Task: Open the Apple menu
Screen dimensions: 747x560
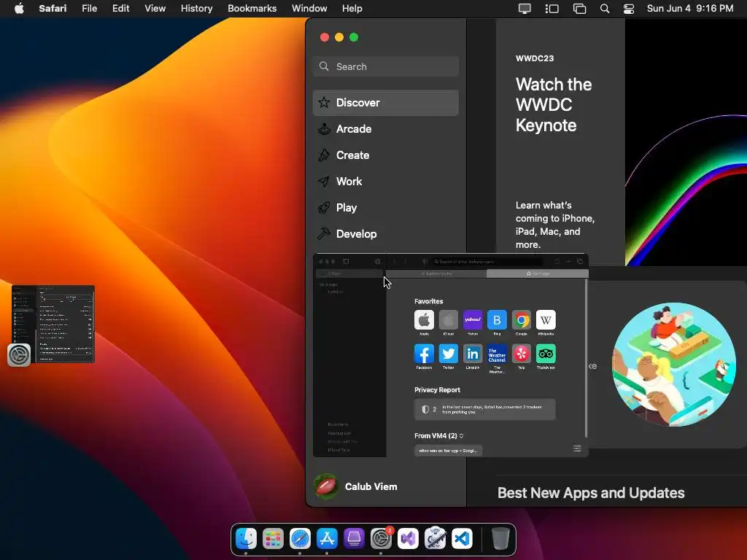Action: coord(19,8)
